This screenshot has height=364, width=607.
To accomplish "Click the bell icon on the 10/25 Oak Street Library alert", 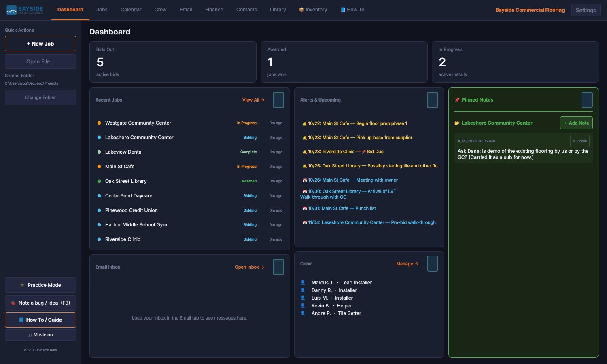I will click(x=305, y=166).
